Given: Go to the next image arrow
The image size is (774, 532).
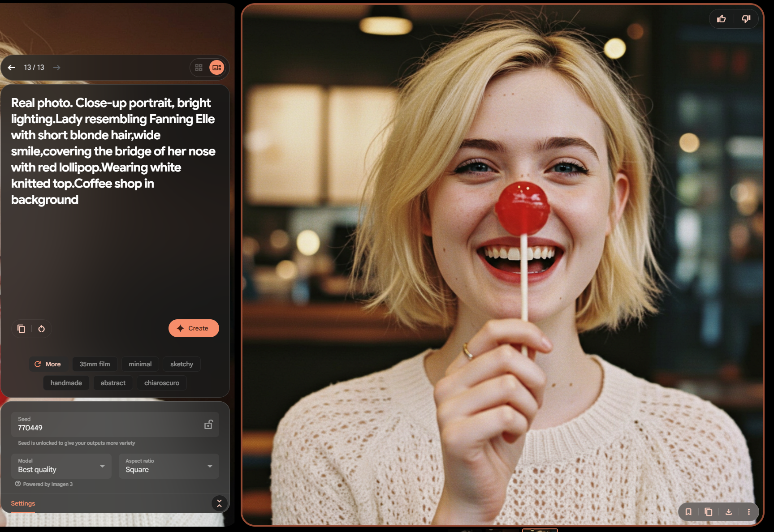Looking at the screenshot, I should [57, 68].
